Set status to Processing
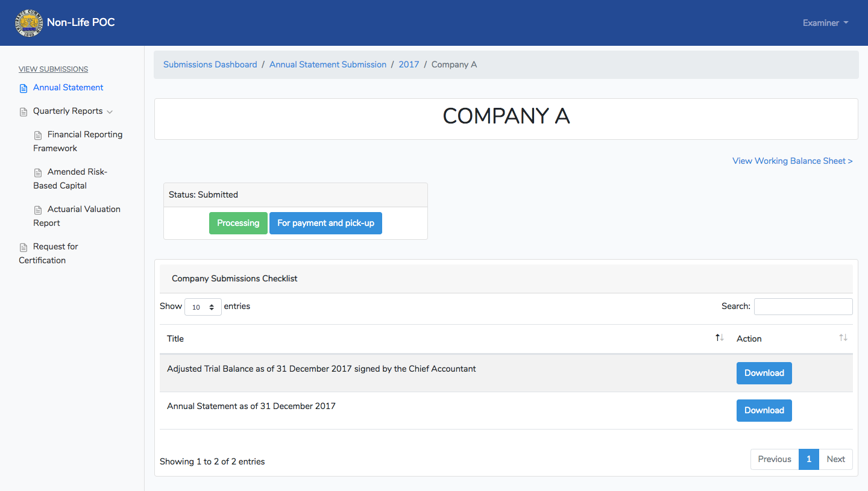 [x=238, y=223]
